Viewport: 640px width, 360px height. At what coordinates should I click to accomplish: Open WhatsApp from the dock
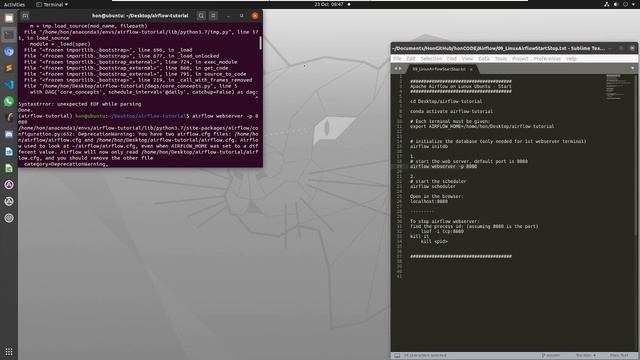[9, 101]
